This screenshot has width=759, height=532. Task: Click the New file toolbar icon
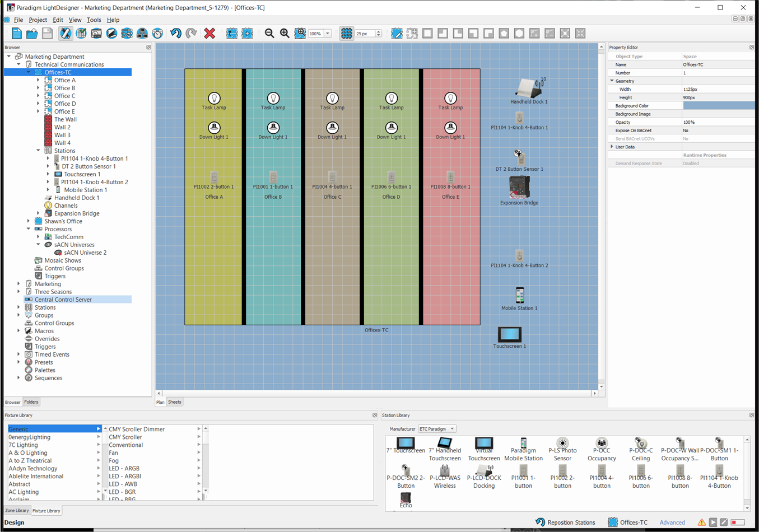(x=17, y=34)
